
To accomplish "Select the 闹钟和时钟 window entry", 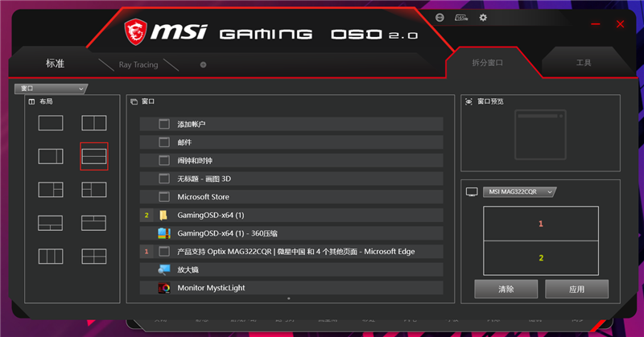I will 291,161.
